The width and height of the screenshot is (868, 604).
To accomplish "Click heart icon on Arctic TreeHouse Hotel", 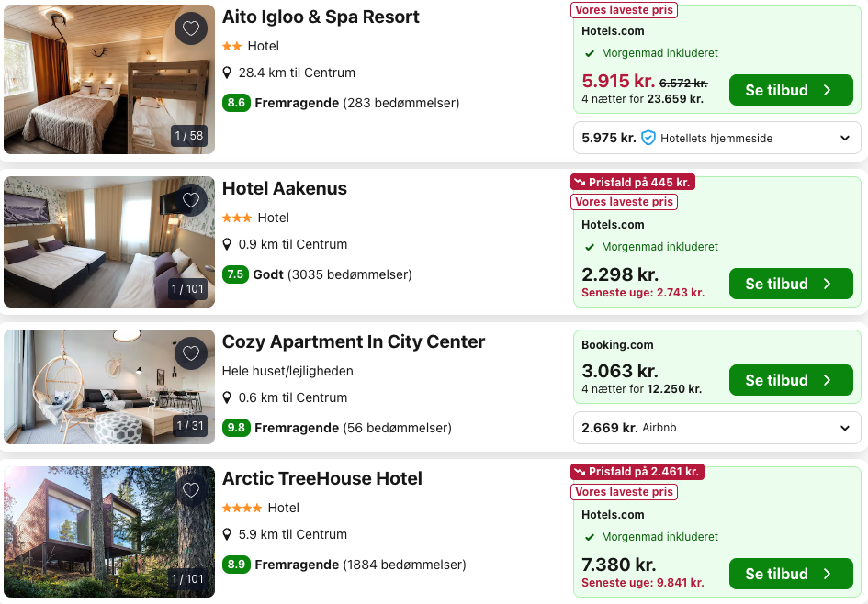I will point(191,490).
